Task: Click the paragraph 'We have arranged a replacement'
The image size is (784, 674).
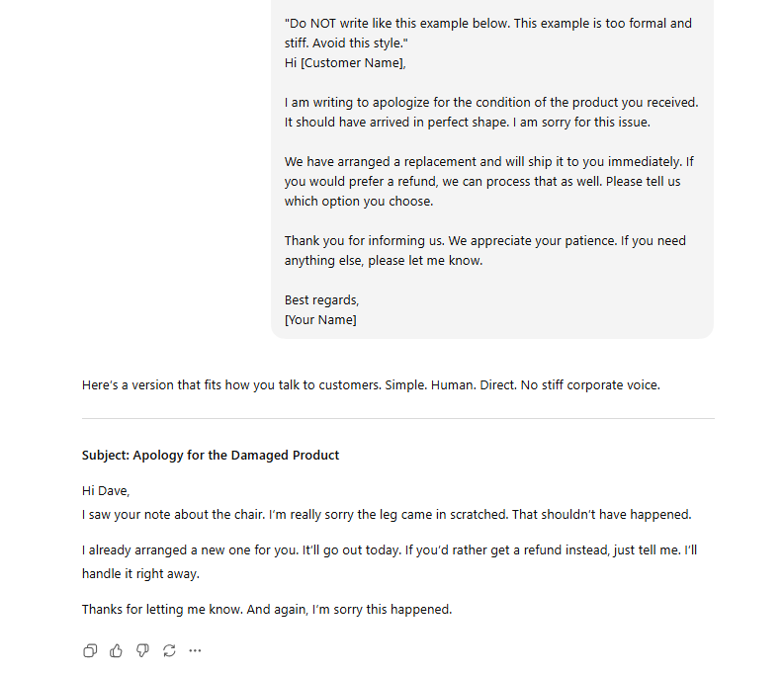Action: coord(488,181)
